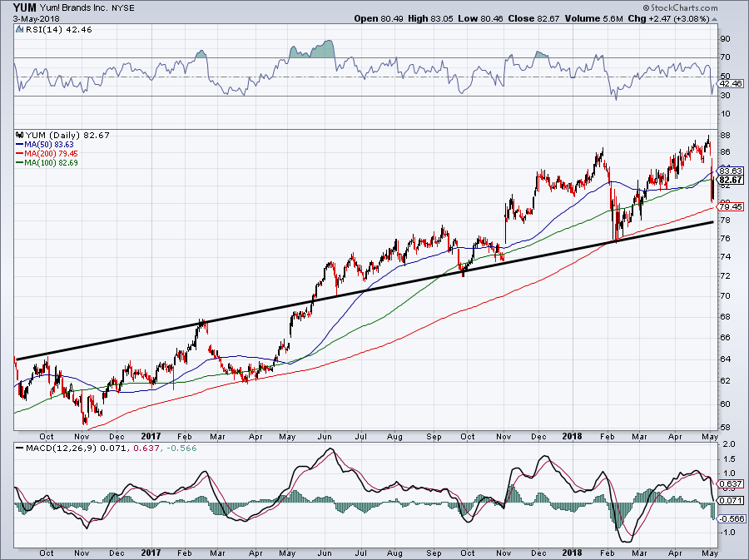The width and height of the screenshot is (749, 560).
Task: Click the 'Open 80.49' value
Action: coord(379,18)
